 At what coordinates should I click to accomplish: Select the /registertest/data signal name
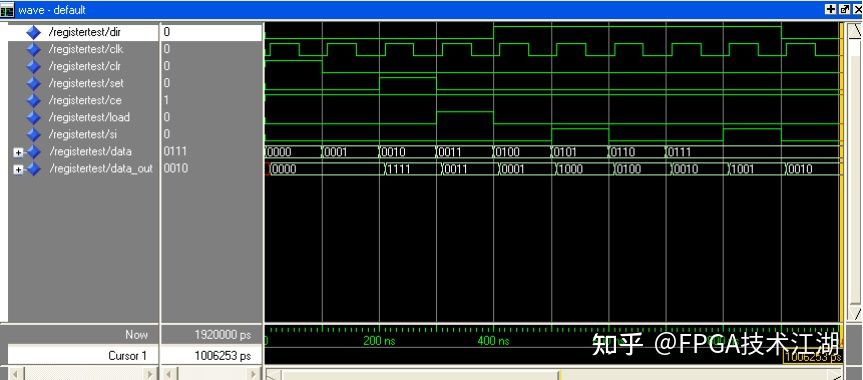(90, 151)
